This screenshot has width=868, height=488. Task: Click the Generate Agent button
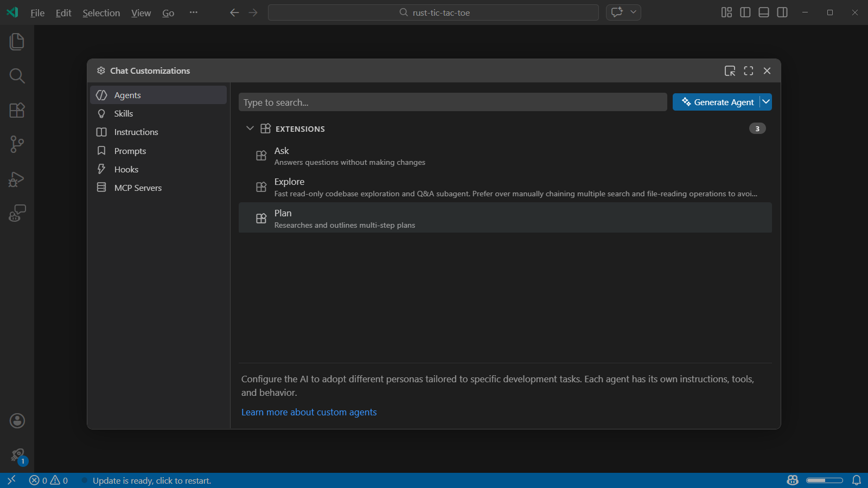point(718,102)
